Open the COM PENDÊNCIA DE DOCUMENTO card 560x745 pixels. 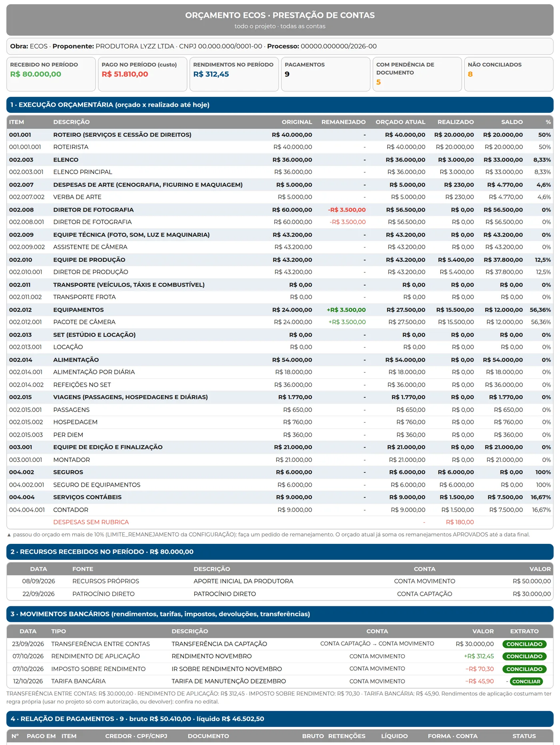[x=417, y=74]
